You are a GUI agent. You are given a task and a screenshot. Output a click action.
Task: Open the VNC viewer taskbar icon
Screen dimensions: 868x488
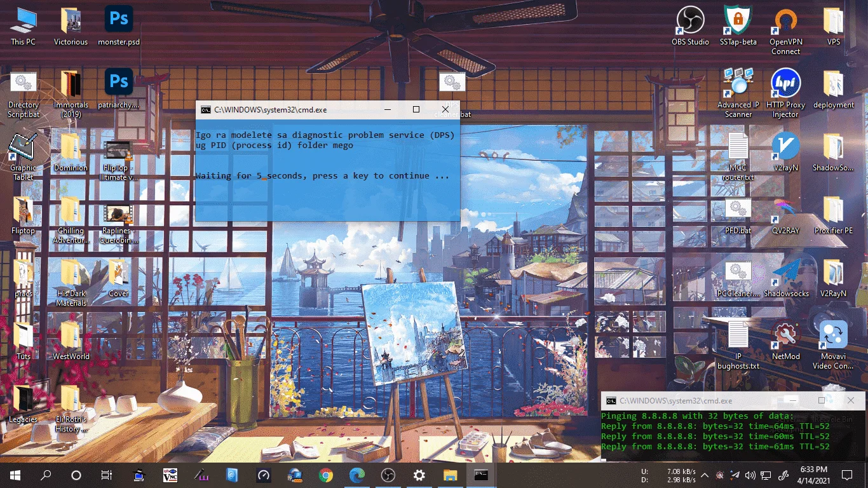(170, 475)
